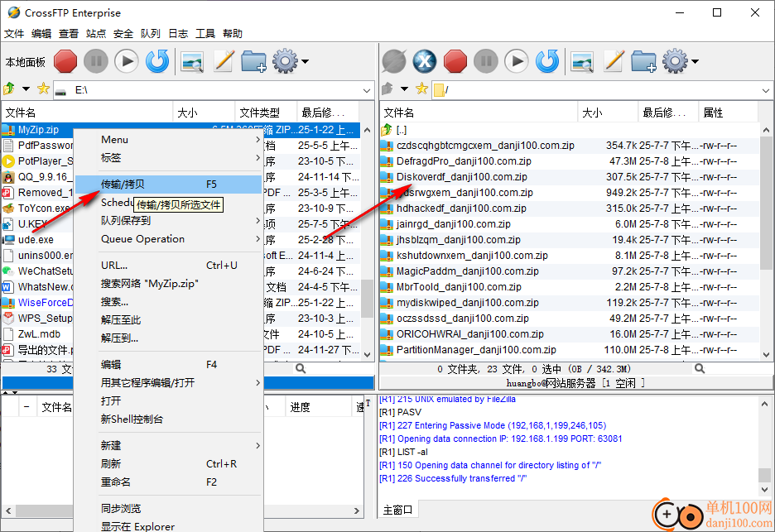Viewport: 775px width, 532px height.
Task: Open the 文件 menu
Action: tap(14, 34)
